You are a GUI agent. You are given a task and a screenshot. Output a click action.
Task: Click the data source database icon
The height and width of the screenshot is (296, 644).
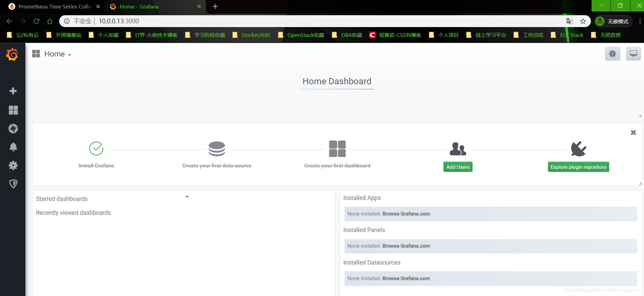(217, 149)
